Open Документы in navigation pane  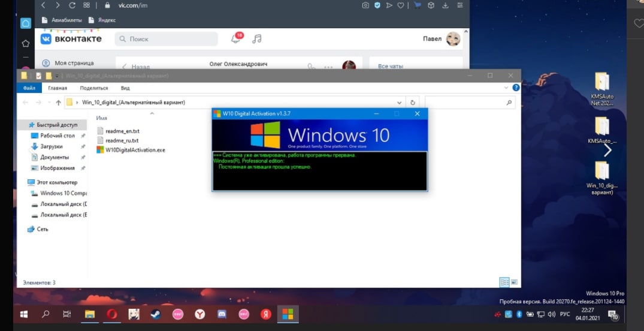point(50,157)
